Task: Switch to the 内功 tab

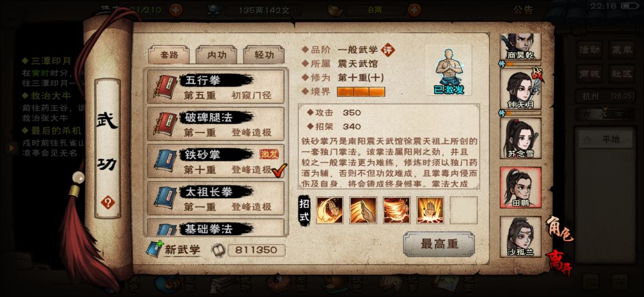Action: click(216, 55)
